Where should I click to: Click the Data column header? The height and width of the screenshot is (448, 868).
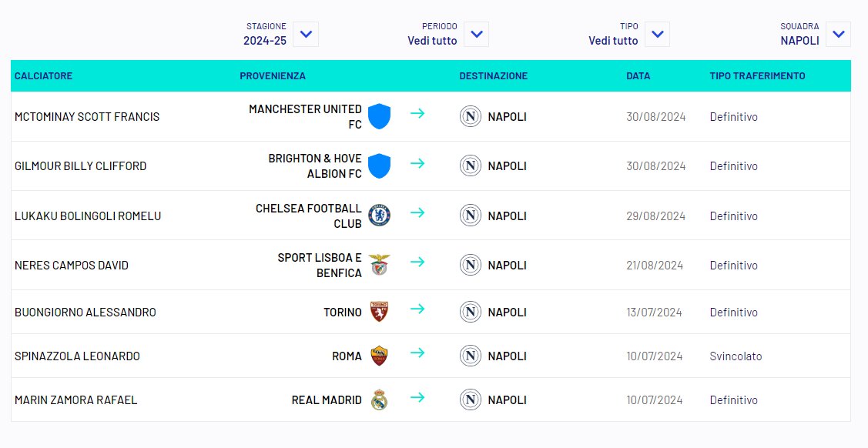pyautogui.click(x=638, y=75)
